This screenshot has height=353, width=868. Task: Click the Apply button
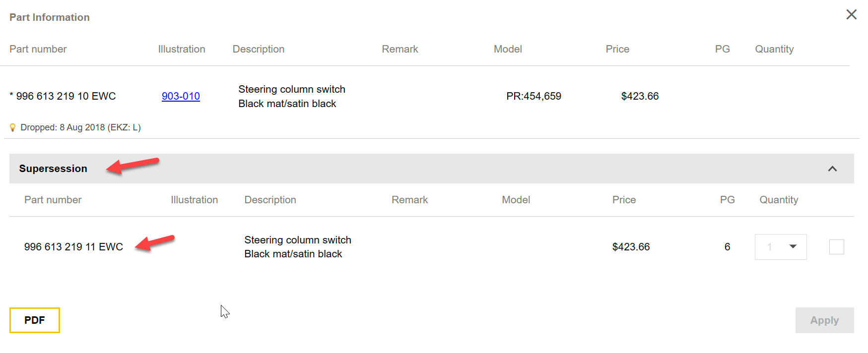(x=824, y=320)
